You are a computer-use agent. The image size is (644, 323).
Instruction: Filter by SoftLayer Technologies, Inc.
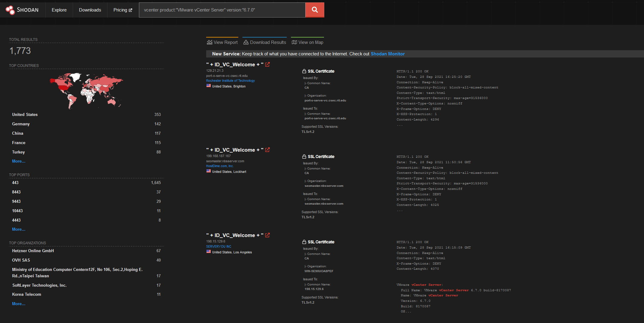coord(86,285)
